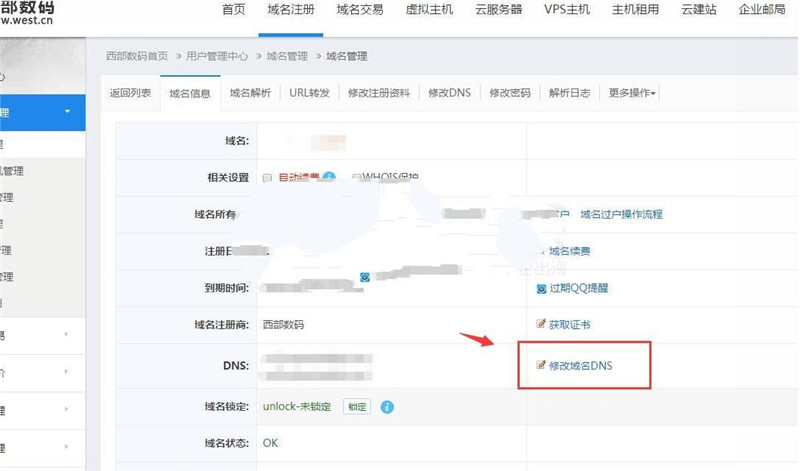Viewport: 800px width, 471px height.
Task: Open the 首页 navigation item
Action: coord(234,9)
